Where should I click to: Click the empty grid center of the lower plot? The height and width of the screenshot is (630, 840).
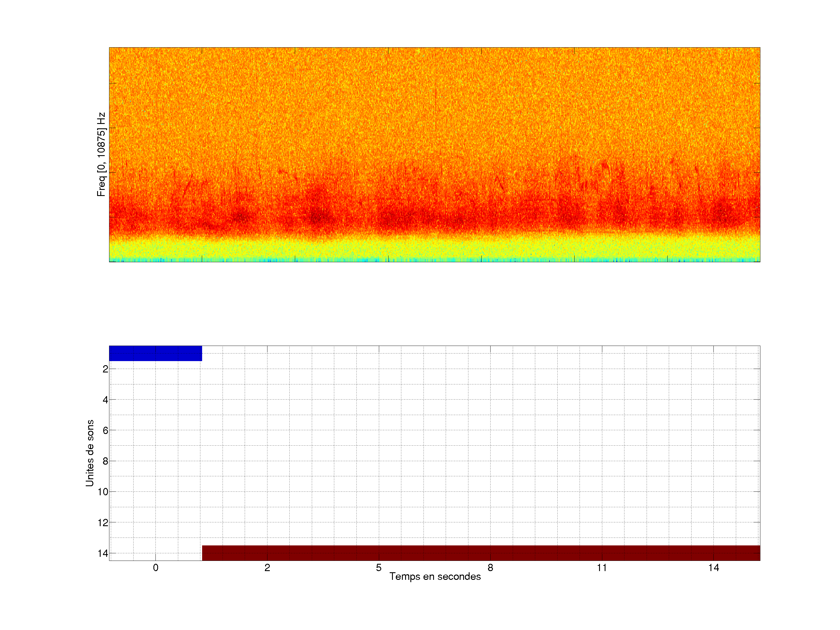pos(434,453)
